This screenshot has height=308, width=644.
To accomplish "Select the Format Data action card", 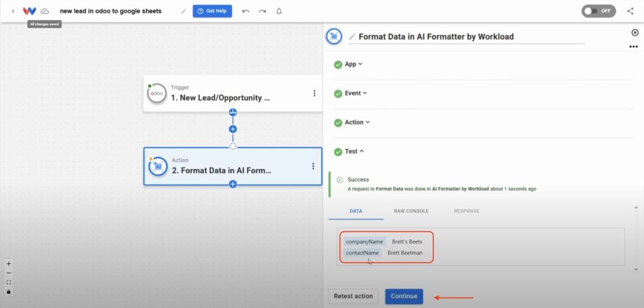I will coord(233,167).
